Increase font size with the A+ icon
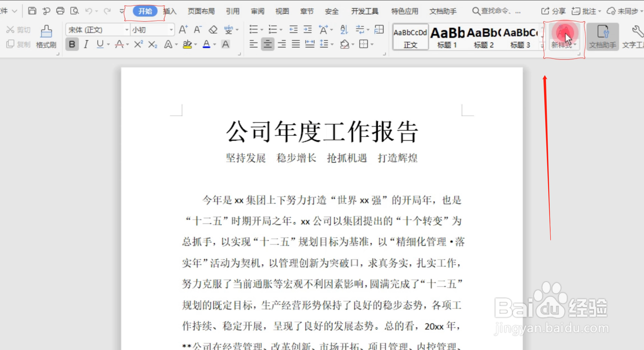Viewport: 644px width, 350px height. pos(183,29)
